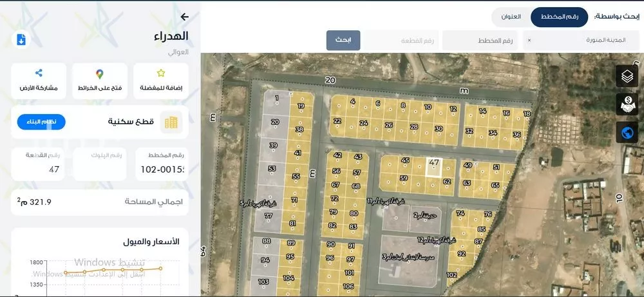Select parcel 59 on the map

point(404,178)
